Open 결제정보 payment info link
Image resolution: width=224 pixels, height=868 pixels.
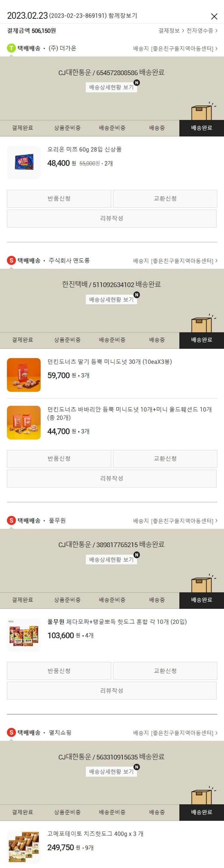(x=171, y=31)
